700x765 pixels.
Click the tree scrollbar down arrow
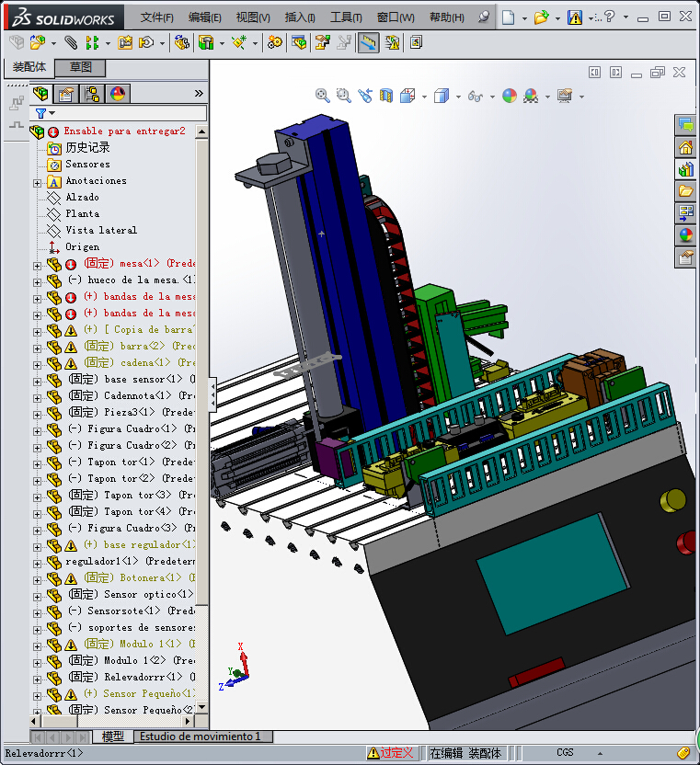click(201, 707)
